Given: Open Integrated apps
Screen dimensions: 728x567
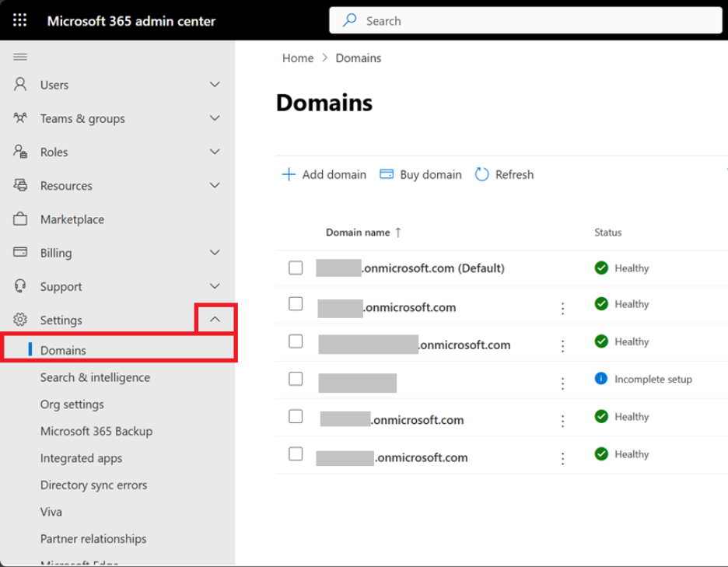Looking at the screenshot, I should 81,458.
